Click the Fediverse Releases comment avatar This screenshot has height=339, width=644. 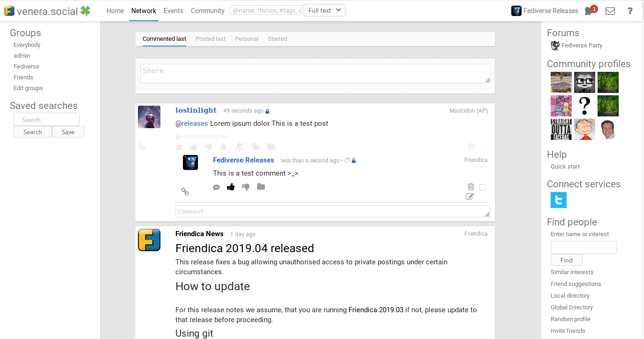(190, 162)
